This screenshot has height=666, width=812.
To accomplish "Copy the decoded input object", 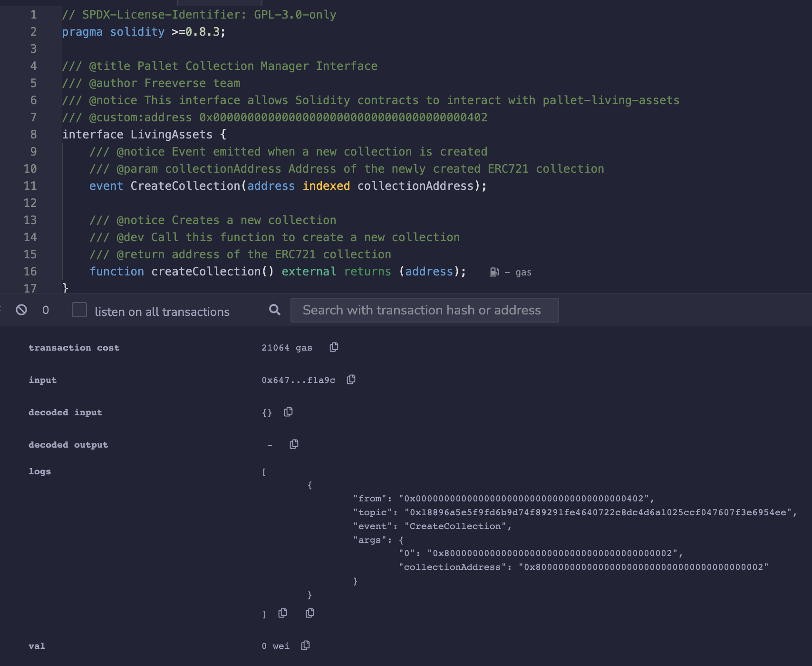I will pyautogui.click(x=288, y=412).
